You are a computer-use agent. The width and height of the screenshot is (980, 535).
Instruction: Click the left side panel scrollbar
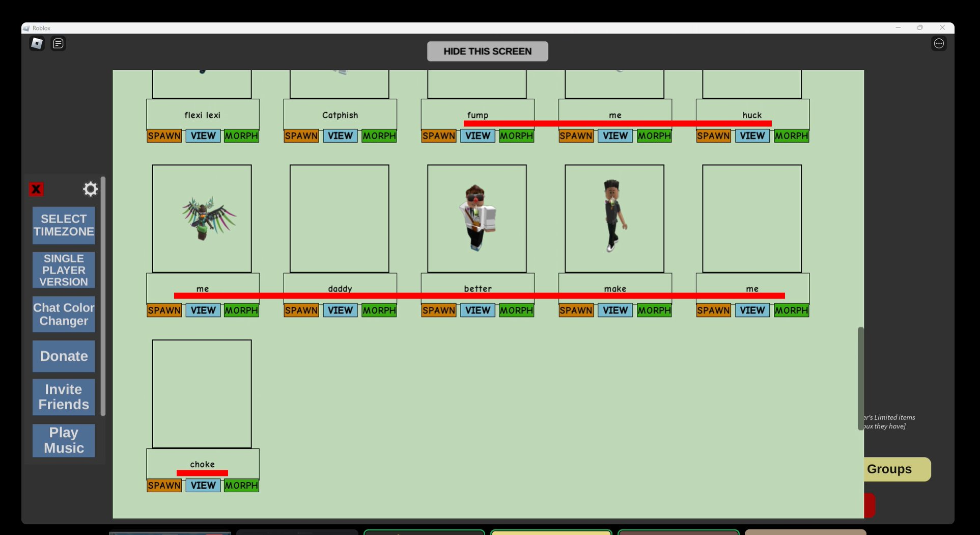pyautogui.click(x=103, y=296)
